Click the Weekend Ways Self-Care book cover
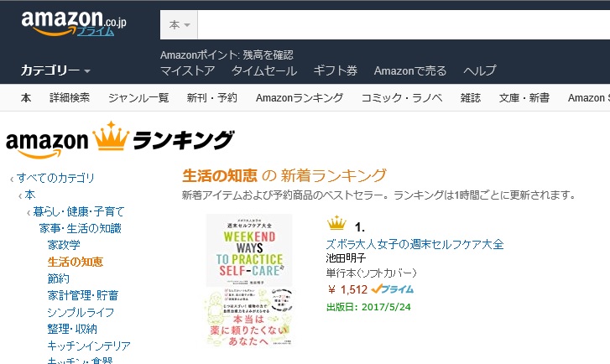 (x=249, y=280)
